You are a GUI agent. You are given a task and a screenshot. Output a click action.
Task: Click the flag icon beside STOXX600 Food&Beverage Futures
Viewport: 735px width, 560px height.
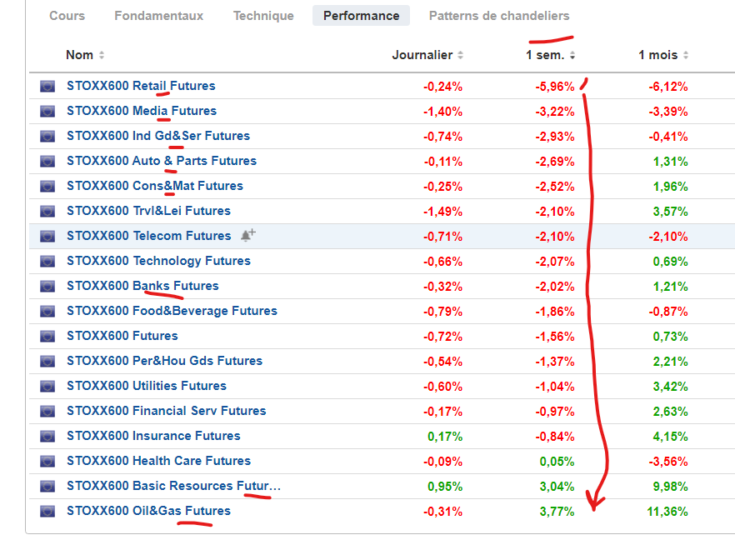pyautogui.click(x=47, y=311)
